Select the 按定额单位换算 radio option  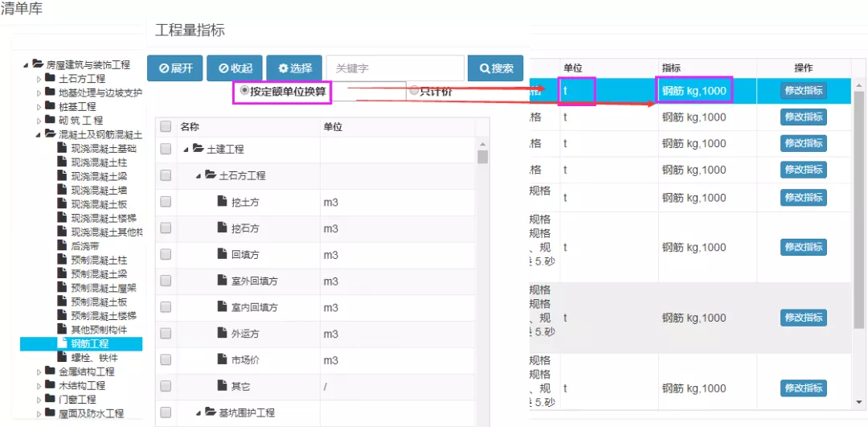point(244,90)
